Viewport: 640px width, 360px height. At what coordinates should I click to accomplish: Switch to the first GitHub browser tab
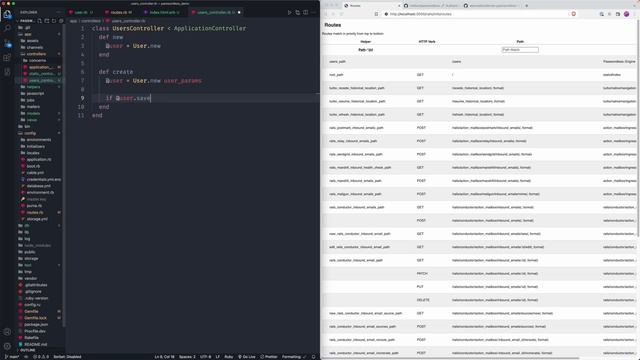point(432,6)
